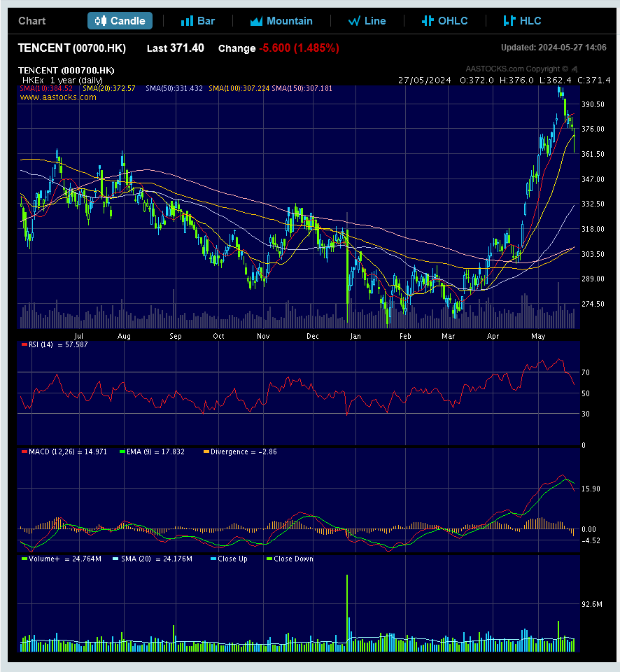Image resolution: width=620 pixels, height=672 pixels.
Task: Click the 27/05/2024 date in OHLC readout
Action: tap(425, 80)
